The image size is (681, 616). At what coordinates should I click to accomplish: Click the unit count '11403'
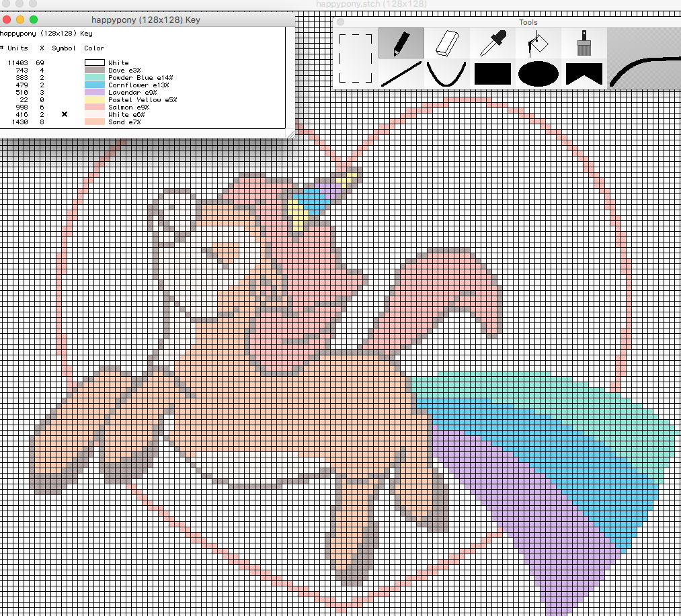[x=17, y=63]
